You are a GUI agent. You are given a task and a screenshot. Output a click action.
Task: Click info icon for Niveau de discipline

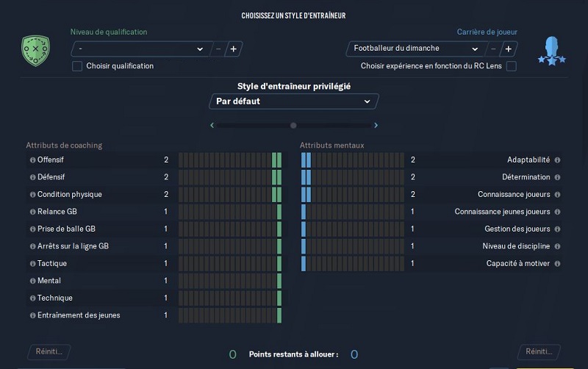557,246
